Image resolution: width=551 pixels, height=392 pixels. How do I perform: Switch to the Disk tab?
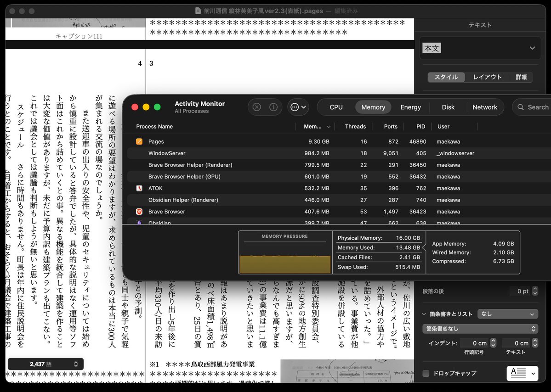[x=448, y=107]
